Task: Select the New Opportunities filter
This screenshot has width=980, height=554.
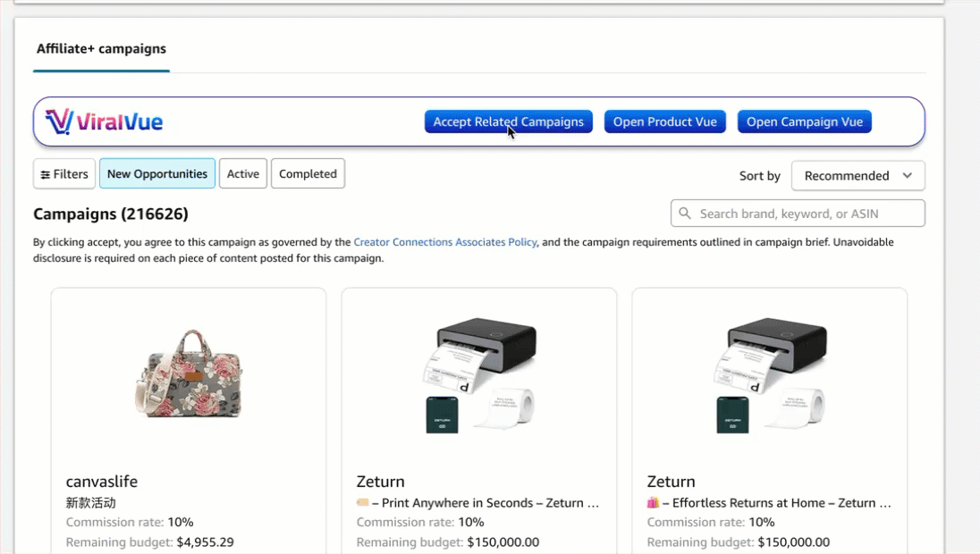Action: 157,174
